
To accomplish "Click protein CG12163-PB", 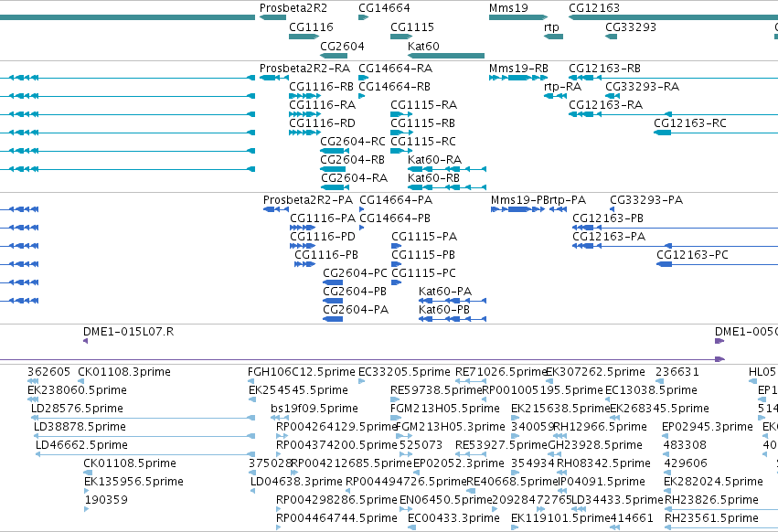I will (x=608, y=218).
